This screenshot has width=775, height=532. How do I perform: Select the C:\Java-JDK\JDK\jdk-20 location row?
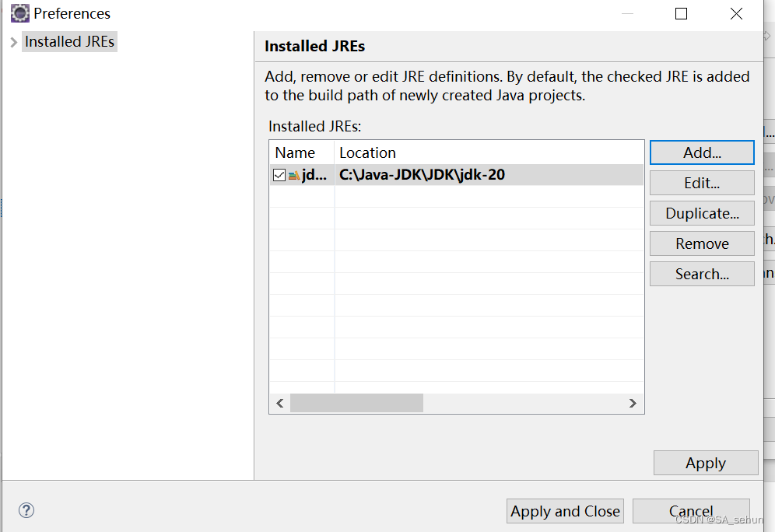coord(422,175)
